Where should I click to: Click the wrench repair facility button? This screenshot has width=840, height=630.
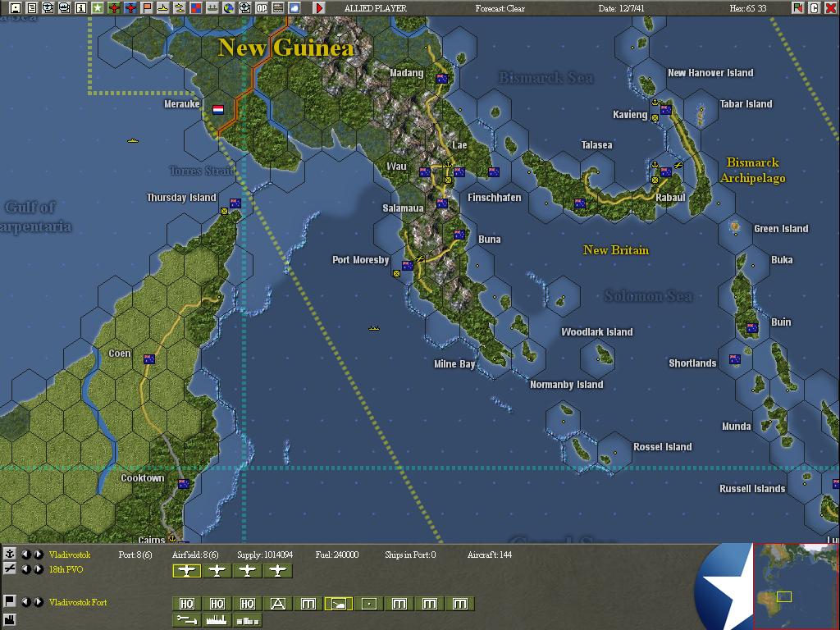tap(186, 620)
